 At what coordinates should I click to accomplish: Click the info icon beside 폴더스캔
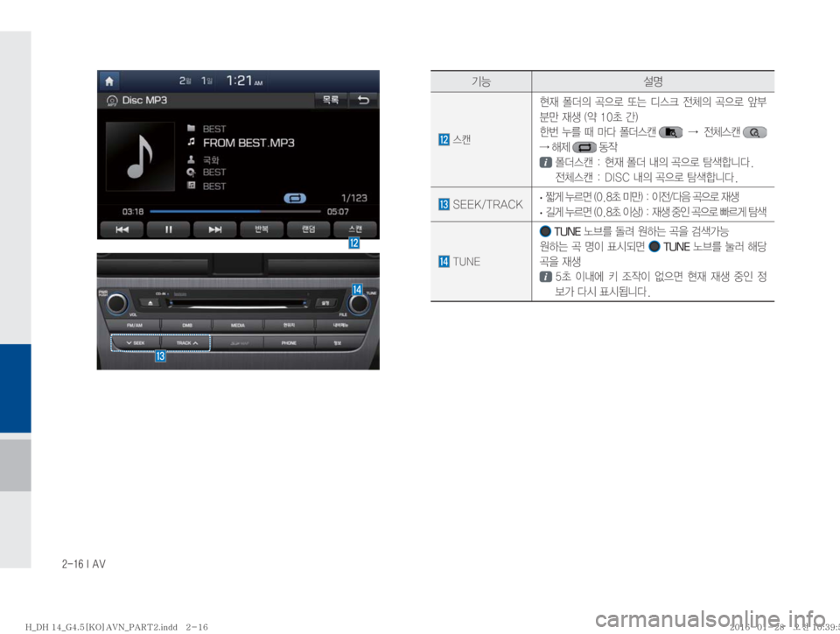coord(545,162)
